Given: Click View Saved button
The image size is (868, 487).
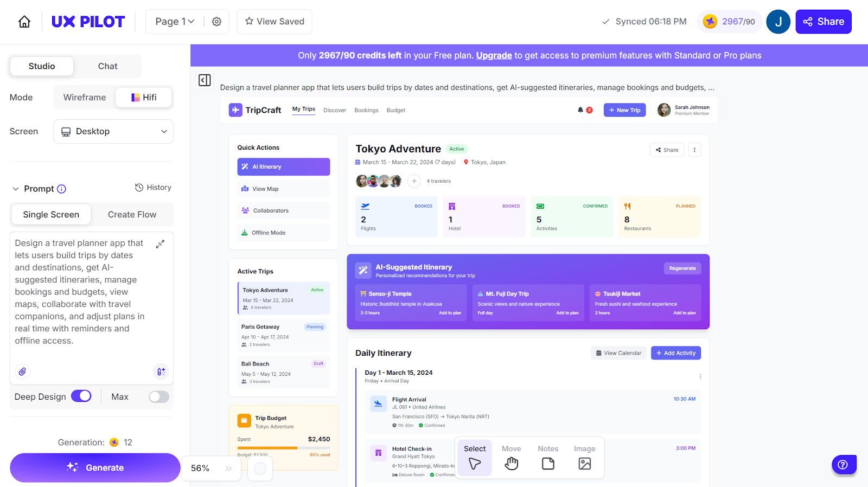Looking at the screenshot, I should click(x=275, y=22).
